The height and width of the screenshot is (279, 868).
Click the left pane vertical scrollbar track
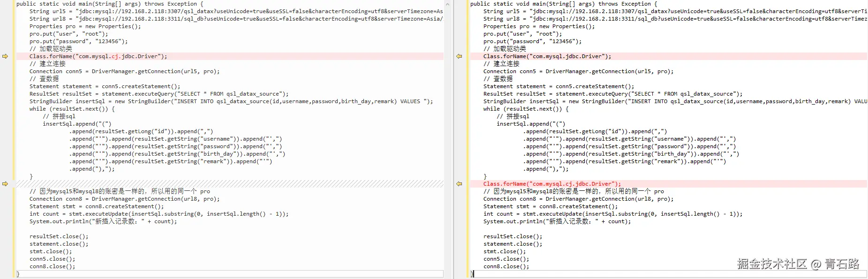[x=447, y=141]
